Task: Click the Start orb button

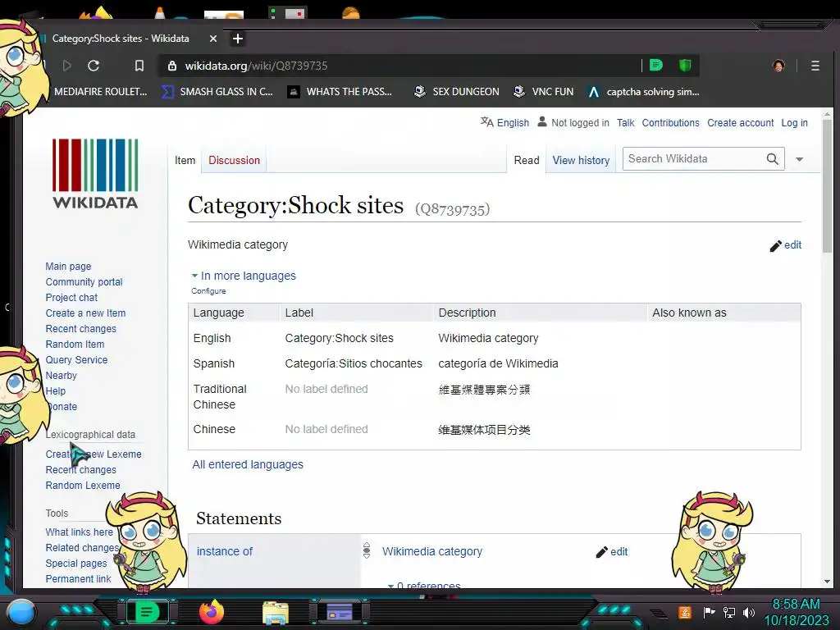Action: tap(21, 612)
